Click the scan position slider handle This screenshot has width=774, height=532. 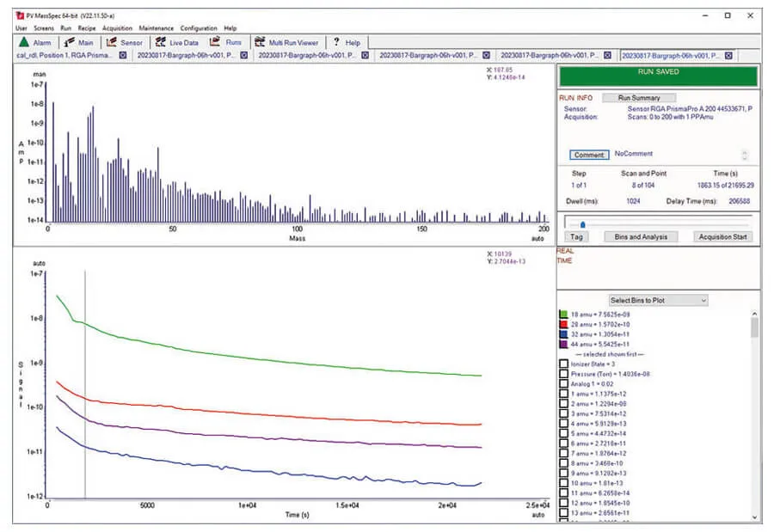tap(583, 225)
